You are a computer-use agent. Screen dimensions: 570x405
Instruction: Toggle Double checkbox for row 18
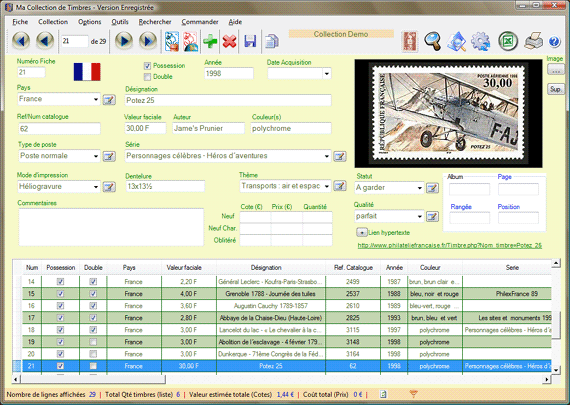click(93, 330)
